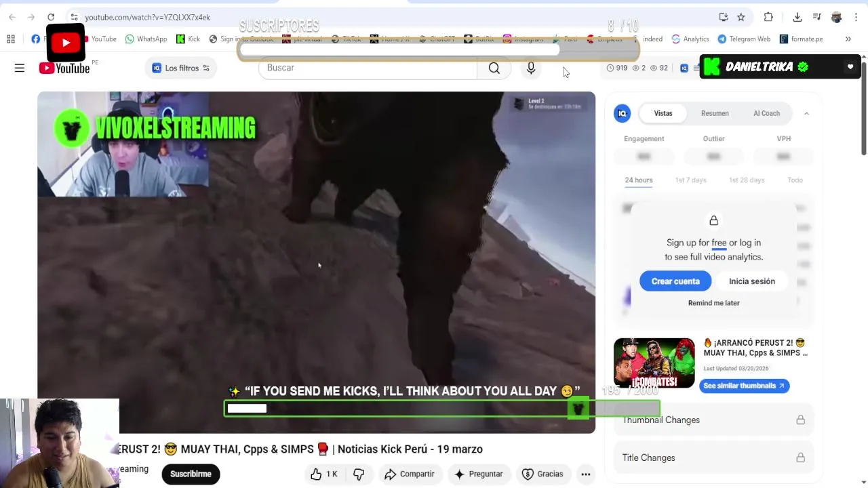The width and height of the screenshot is (868, 488).
Task: Open Chrome downloads icon
Action: (797, 17)
